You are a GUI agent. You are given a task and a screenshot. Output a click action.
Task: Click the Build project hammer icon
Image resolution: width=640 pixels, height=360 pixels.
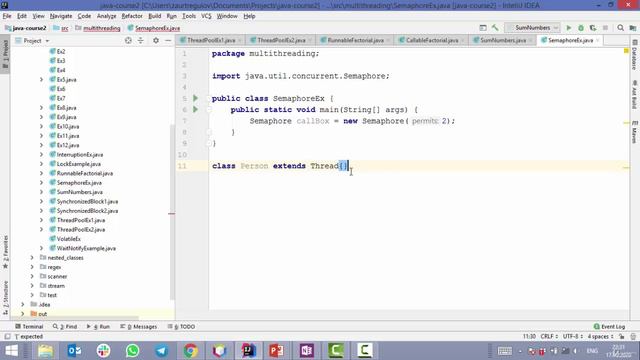495,28
